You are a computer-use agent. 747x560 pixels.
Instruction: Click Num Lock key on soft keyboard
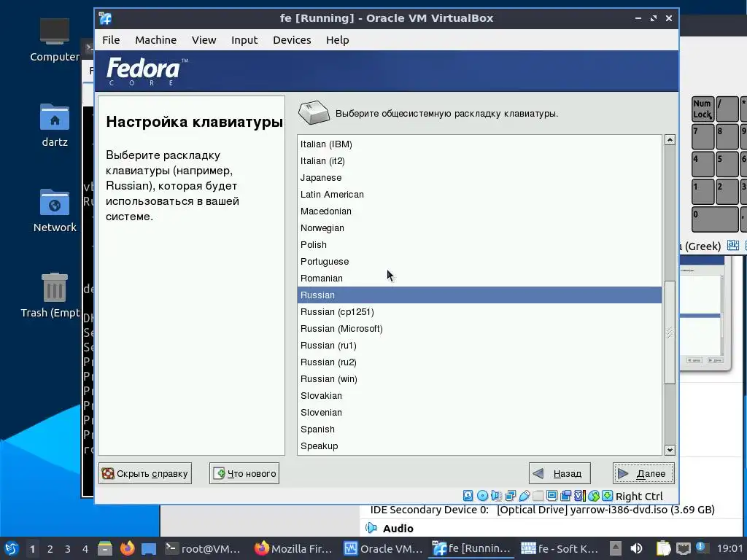(x=703, y=109)
